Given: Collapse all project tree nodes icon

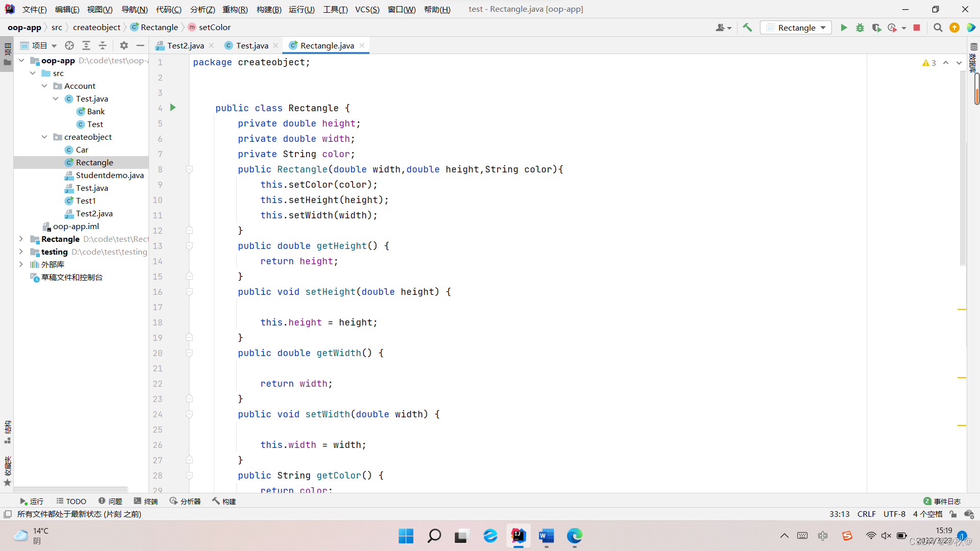Looking at the screenshot, I should click(103, 45).
